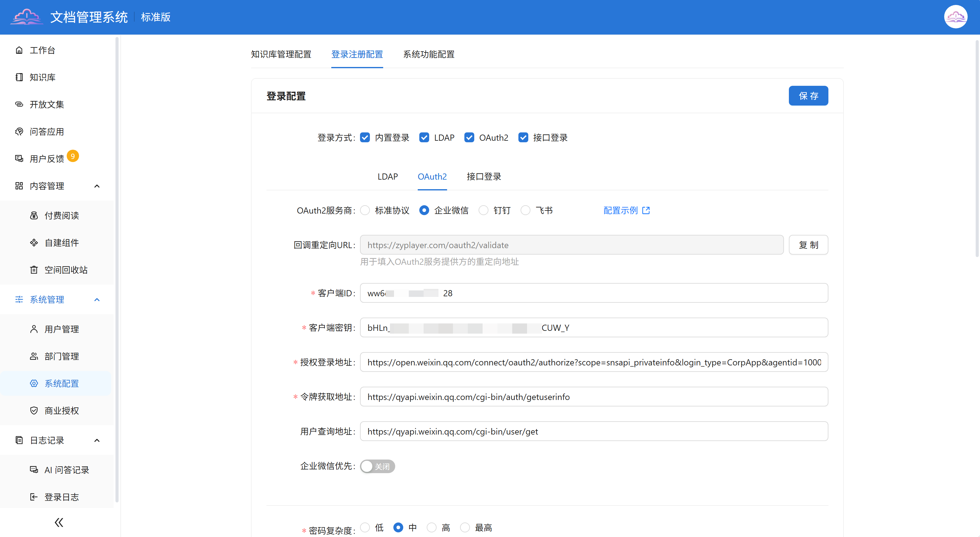Collapse the 日志记录 group chevron
Image resolution: width=980 pixels, height=537 pixels.
pos(97,440)
